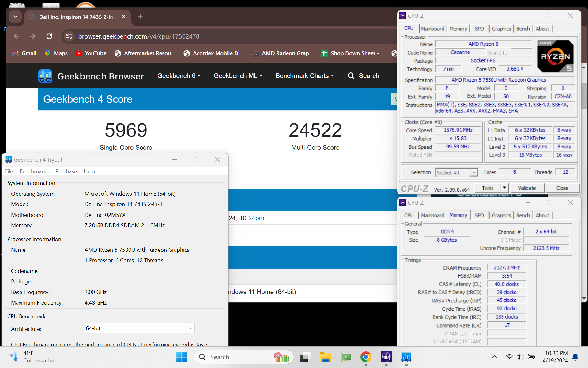This screenshot has height=368, width=588.
Task: Expand the Geekbench ML dropdown menu
Action: (238, 76)
